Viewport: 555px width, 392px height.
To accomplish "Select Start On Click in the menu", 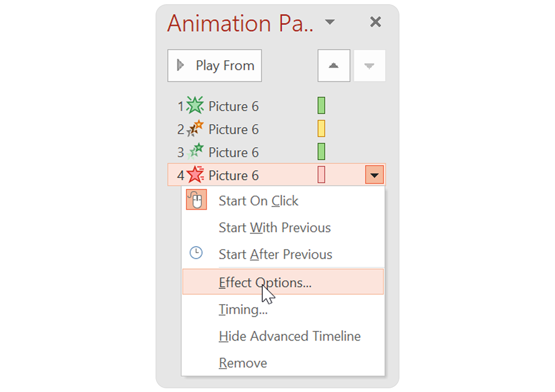I will click(258, 200).
